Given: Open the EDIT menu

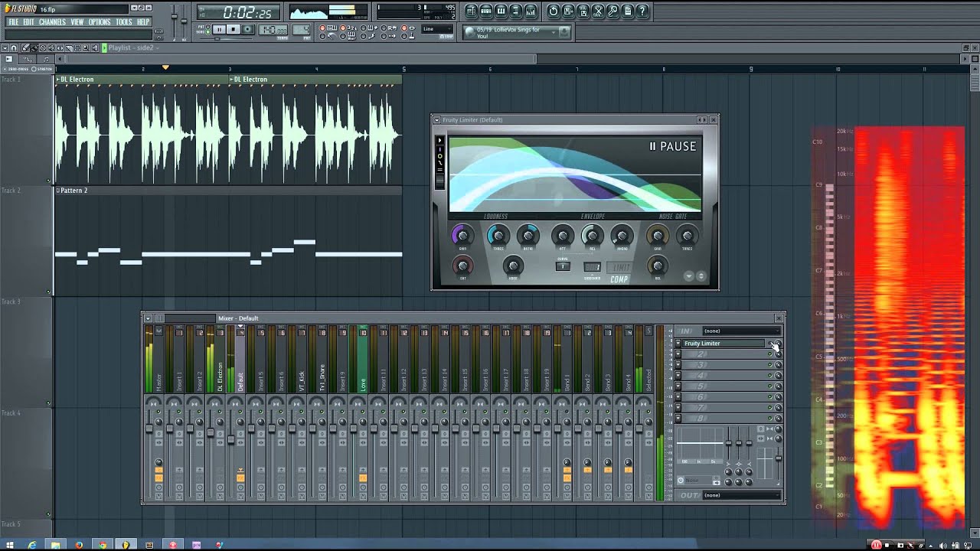Looking at the screenshot, I should pos(28,22).
